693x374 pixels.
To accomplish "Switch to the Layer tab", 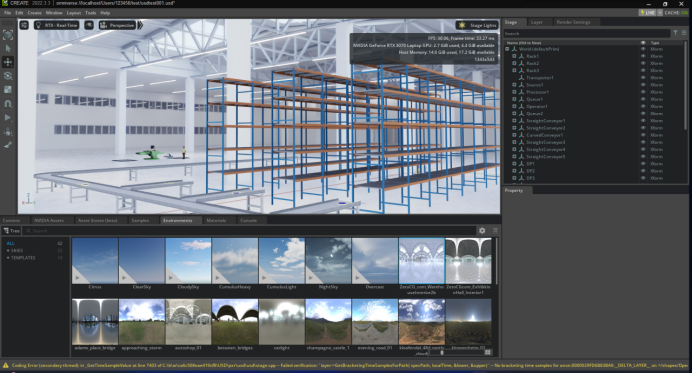I will point(537,22).
